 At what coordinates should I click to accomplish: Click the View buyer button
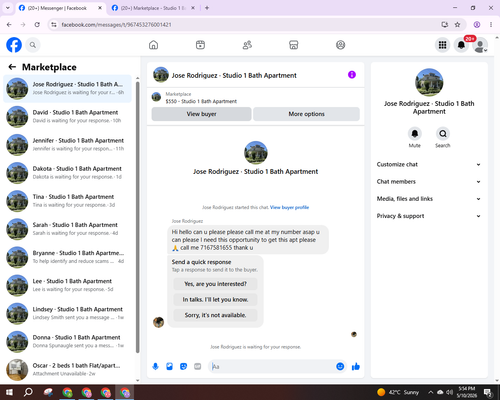[201, 114]
